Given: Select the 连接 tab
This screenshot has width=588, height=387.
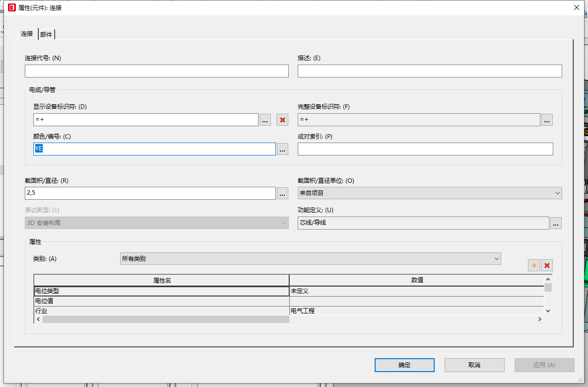Looking at the screenshot, I should (x=27, y=34).
